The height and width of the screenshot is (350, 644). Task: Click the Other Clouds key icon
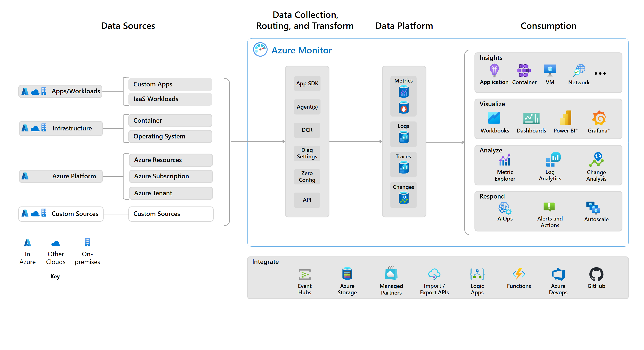[55, 243]
